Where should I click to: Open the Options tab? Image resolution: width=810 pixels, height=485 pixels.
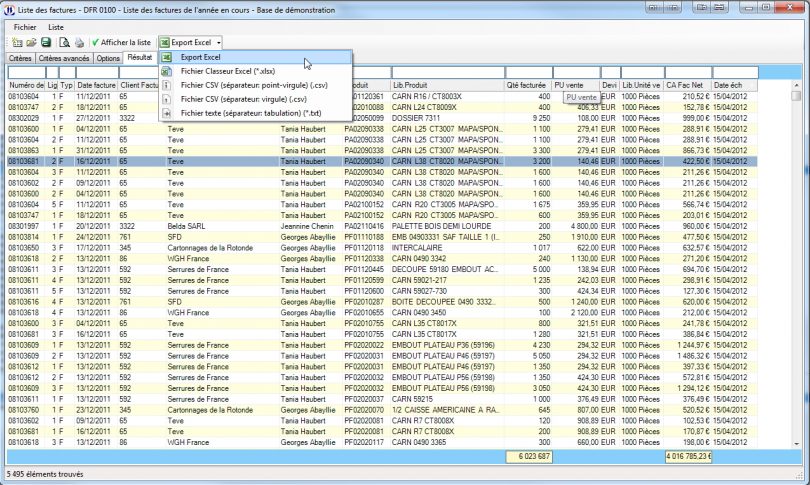pyautogui.click(x=108, y=58)
